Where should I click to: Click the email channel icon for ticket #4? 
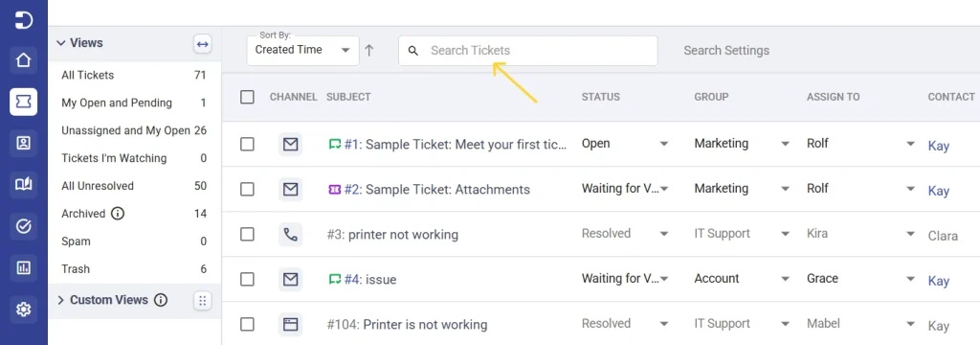pos(290,280)
